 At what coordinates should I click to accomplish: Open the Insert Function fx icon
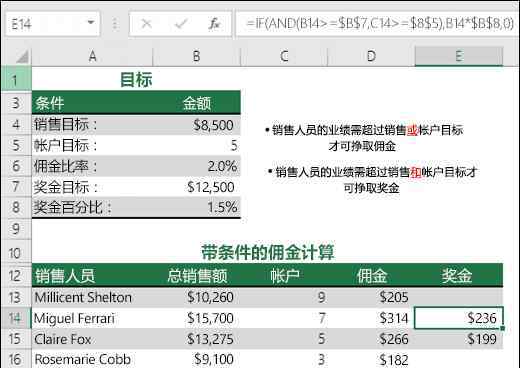coord(214,24)
